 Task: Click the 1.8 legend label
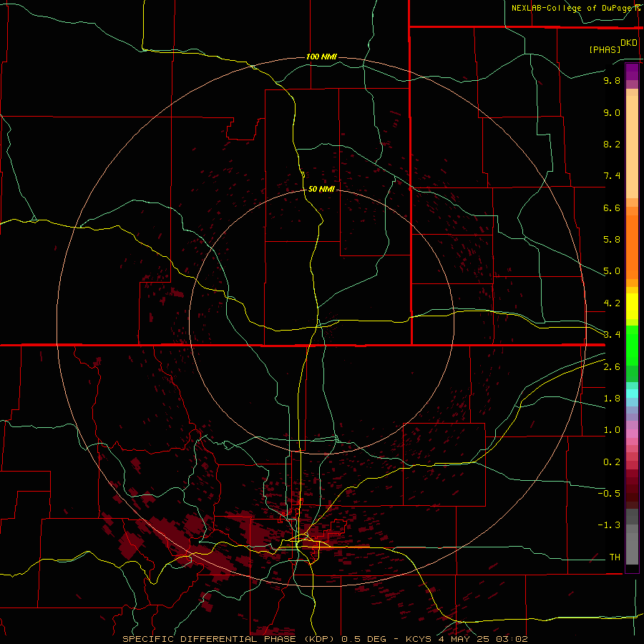tap(612, 399)
